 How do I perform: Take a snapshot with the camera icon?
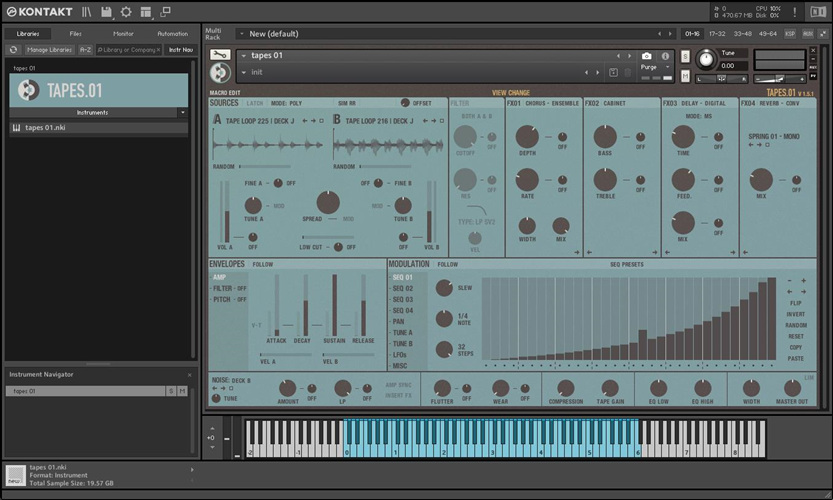click(646, 56)
